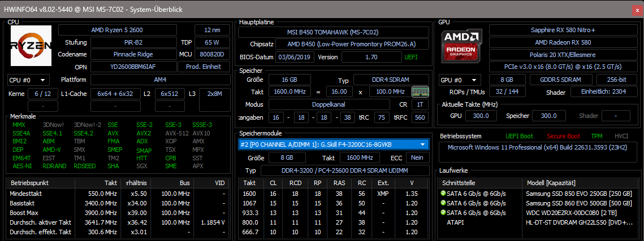Click the Pinnacle Ridge codename field
The width and height of the screenshot is (644, 241).
[133, 54]
